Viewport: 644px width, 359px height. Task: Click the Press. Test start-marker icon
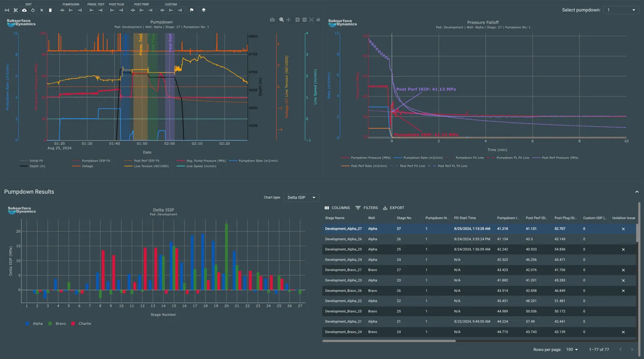92,10
